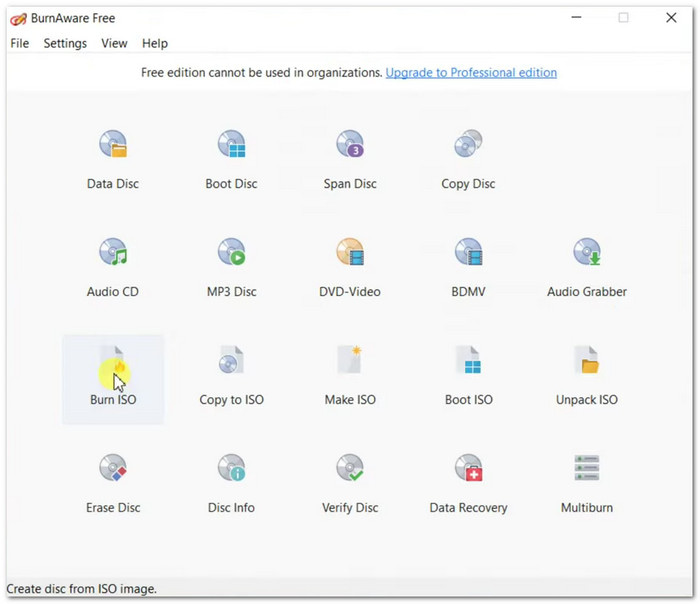Viewport: 700px width, 604px height.
Task: Expand the View menu
Action: point(114,43)
